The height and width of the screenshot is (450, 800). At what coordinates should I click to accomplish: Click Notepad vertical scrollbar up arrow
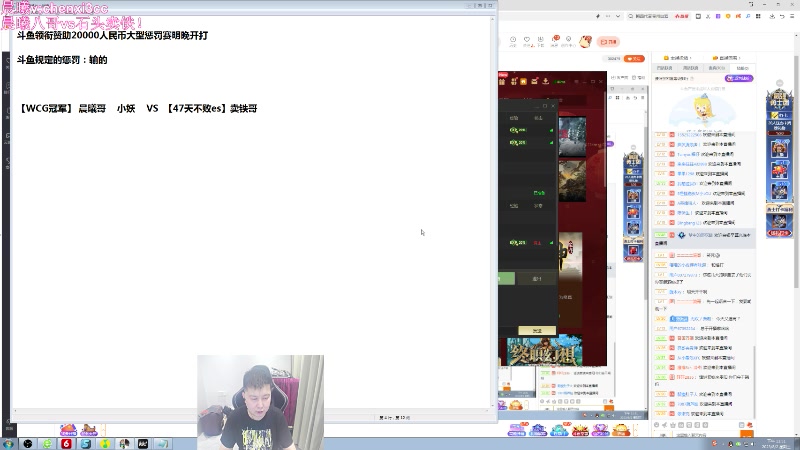pos(493,19)
